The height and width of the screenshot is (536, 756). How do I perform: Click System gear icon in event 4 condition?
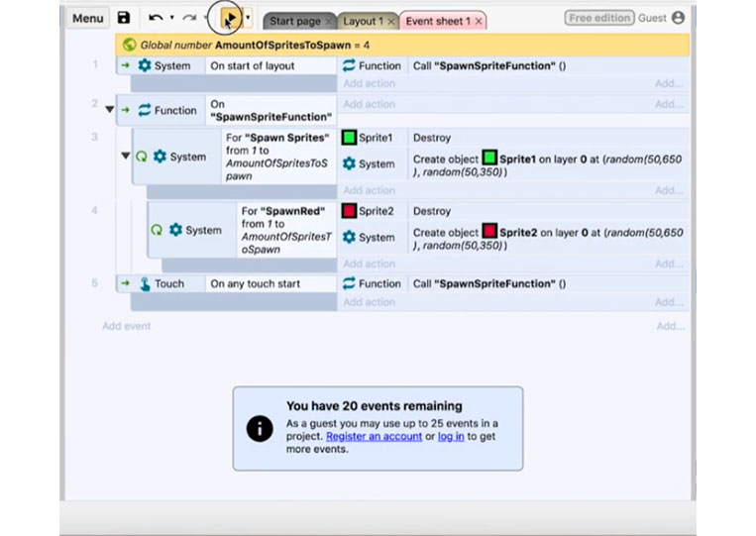click(x=175, y=230)
